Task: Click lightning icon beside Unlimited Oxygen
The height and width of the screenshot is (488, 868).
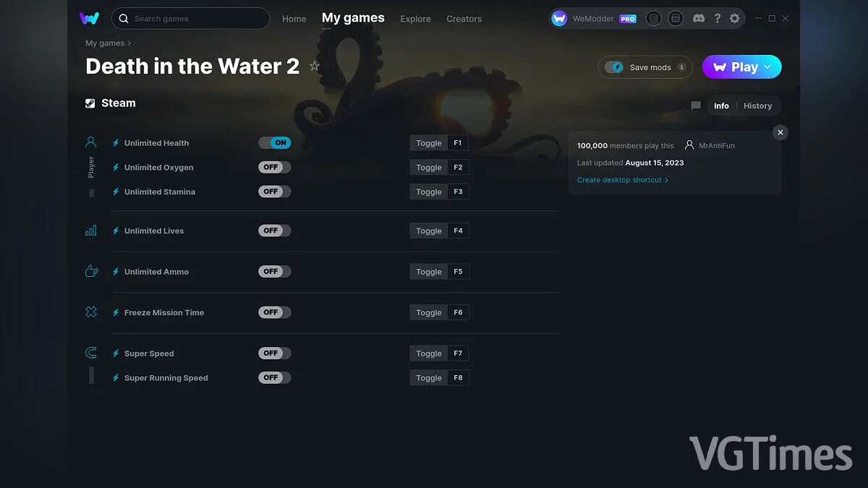Action: (116, 167)
